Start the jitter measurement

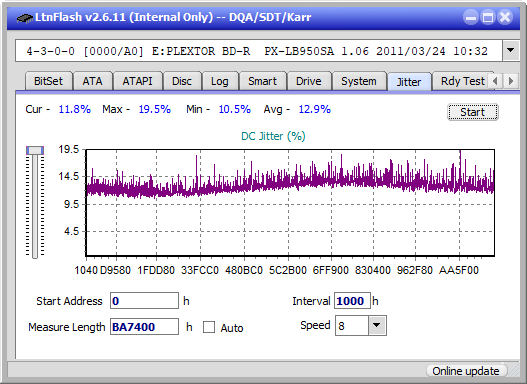point(473,112)
